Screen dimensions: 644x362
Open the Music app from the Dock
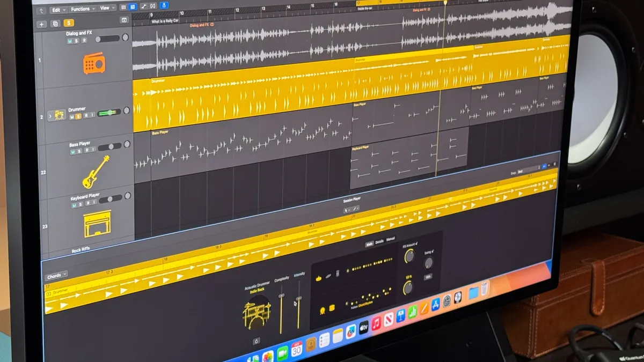tap(376, 323)
